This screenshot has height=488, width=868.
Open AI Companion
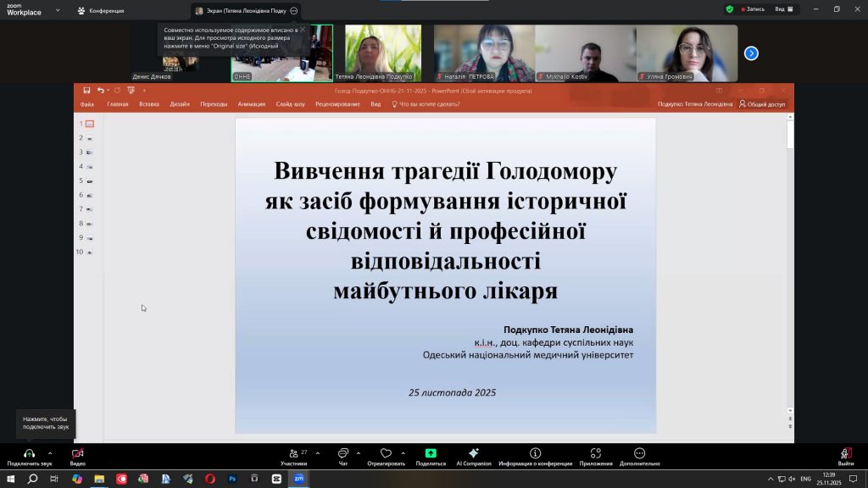(x=474, y=454)
